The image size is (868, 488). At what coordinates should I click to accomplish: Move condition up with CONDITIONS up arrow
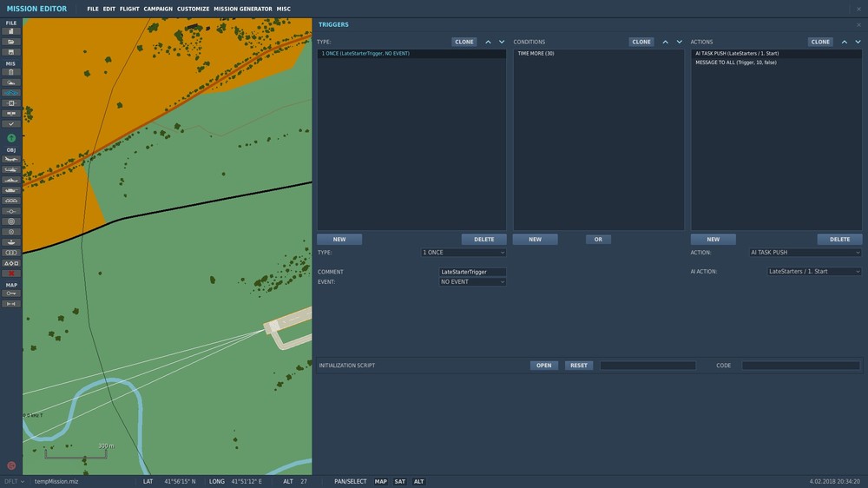pyautogui.click(x=666, y=42)
